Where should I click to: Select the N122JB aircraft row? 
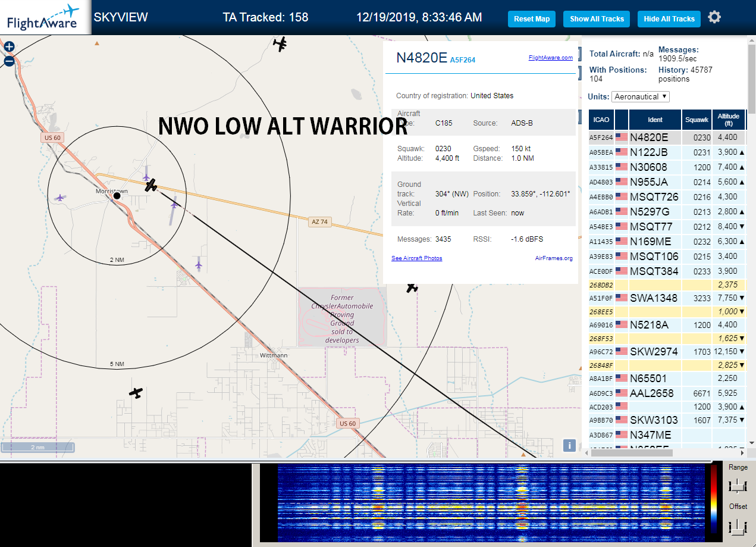pos(667,152)
